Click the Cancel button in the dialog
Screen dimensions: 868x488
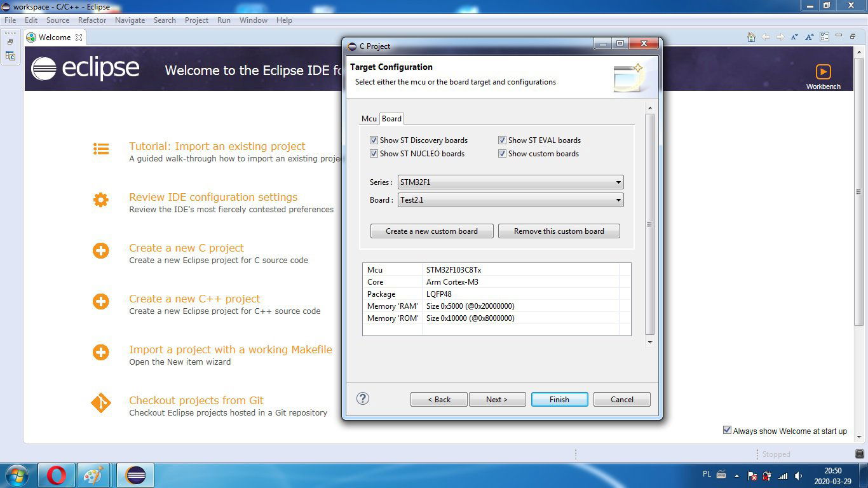[x=622, y=399]
